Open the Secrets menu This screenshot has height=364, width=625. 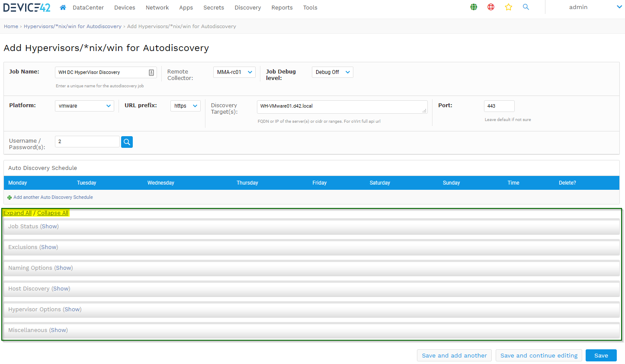[214, 7]
